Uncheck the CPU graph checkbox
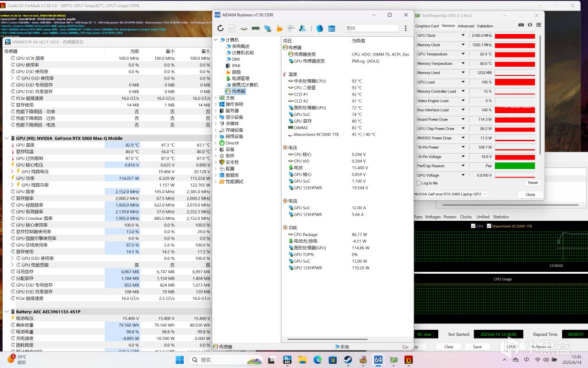588x368 pixels. click(473, 226)
